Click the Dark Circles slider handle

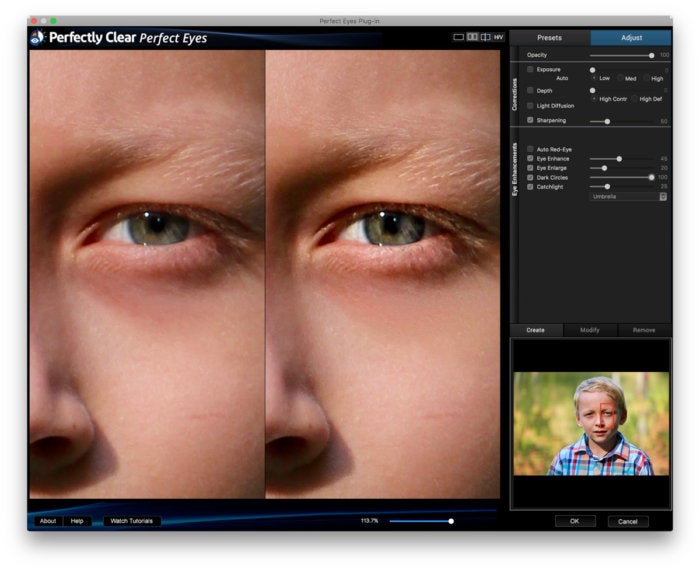tap(651, 178)
